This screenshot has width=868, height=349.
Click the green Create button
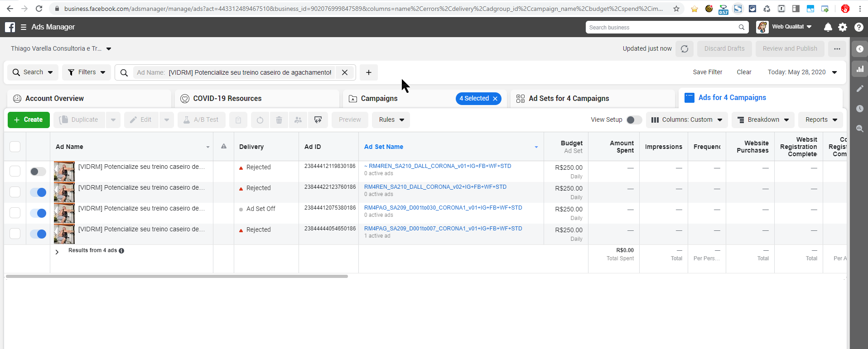(x=29, y=120)
